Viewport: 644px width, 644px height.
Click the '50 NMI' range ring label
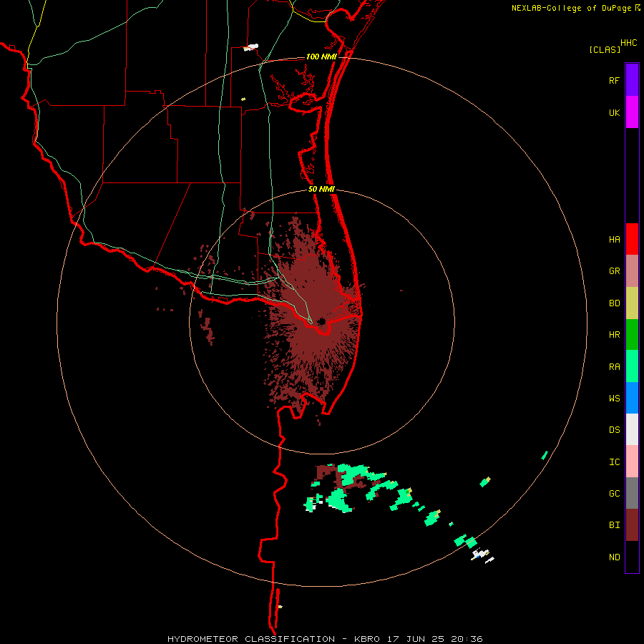pyautogui.click(x=321, y=189)
